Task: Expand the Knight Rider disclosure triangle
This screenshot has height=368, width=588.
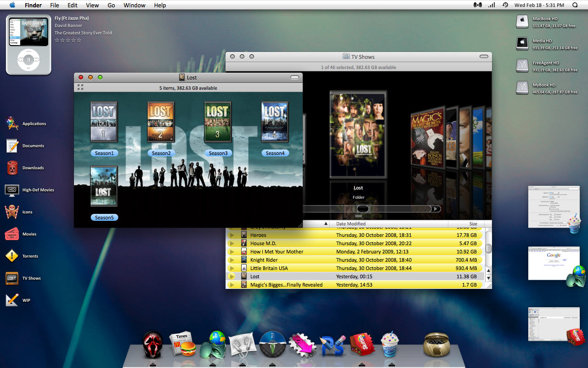Action: tap(232, 260)
